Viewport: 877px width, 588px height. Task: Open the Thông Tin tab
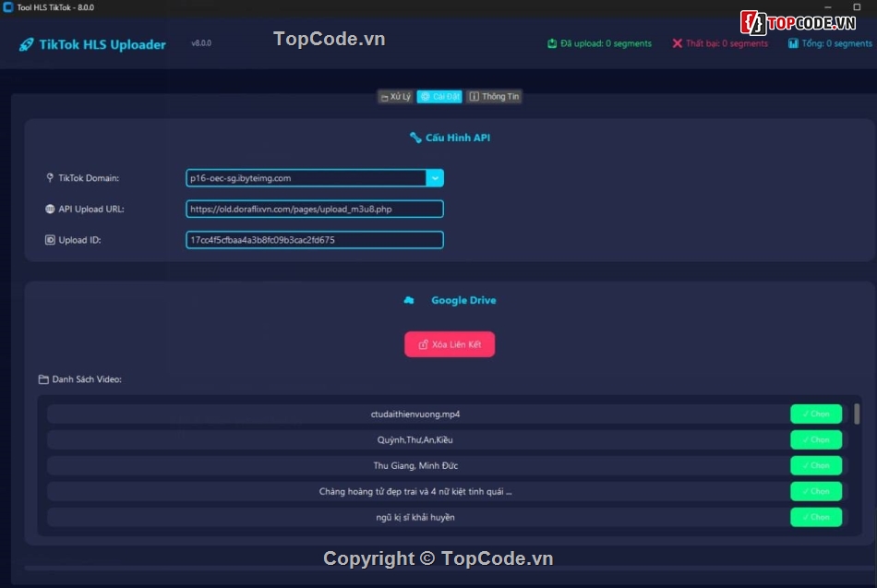click(x=494, y=95)
